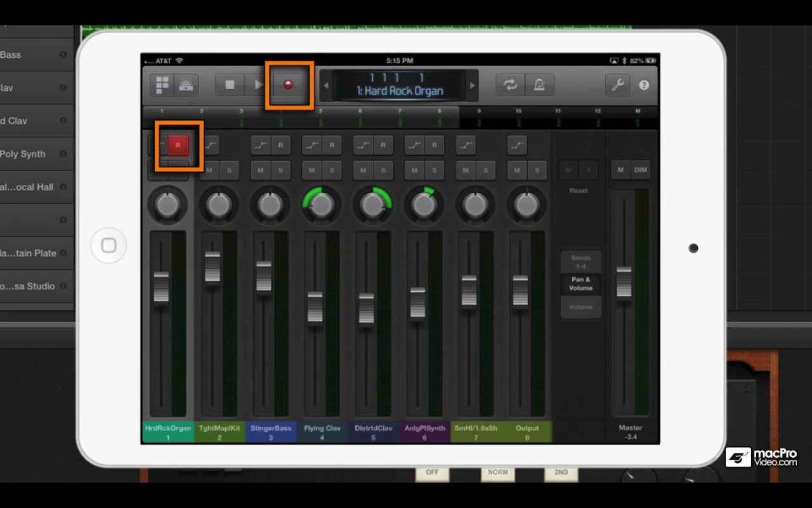Tap the iPad battery status icon

[x=650, y=61]
